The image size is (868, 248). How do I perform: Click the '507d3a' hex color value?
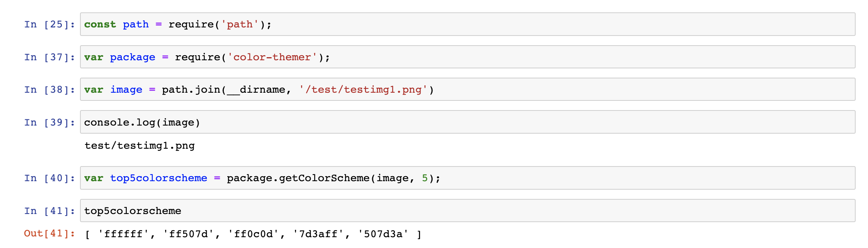[383, 234]
